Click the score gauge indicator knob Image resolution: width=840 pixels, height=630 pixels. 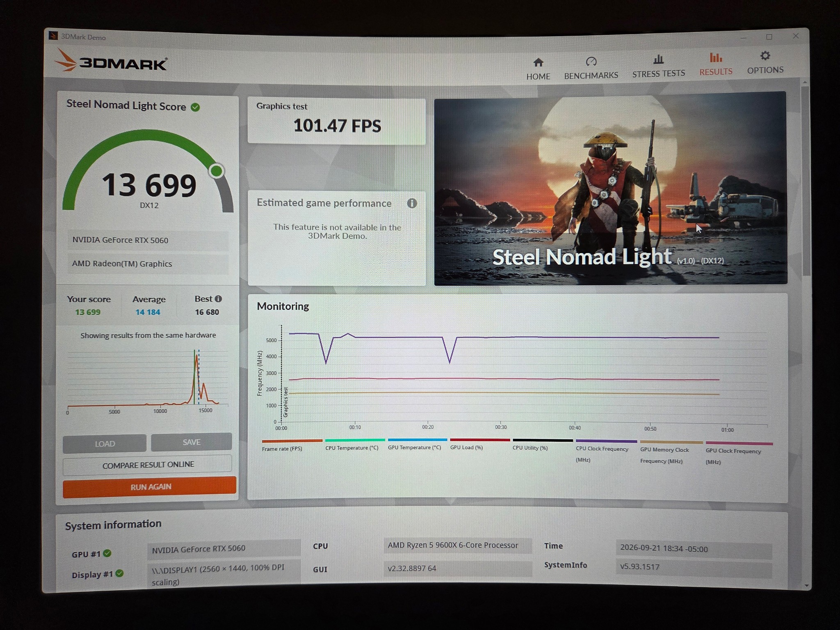click(x=217, y=171)
